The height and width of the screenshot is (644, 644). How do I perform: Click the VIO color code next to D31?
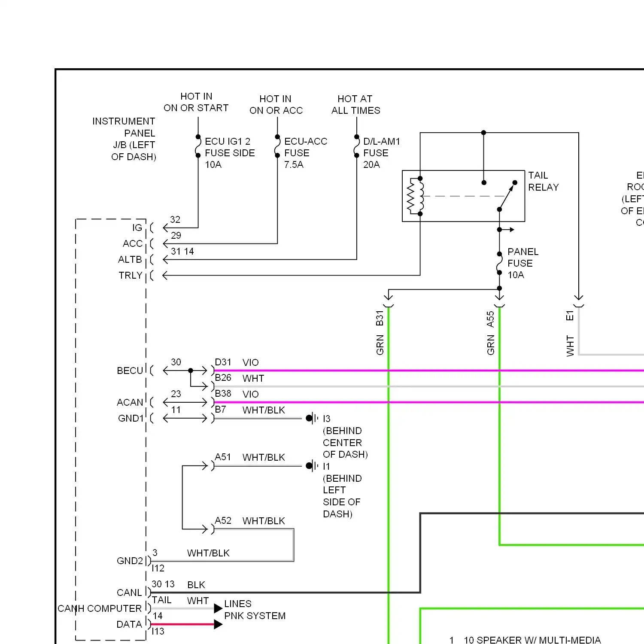coord(251,363)
